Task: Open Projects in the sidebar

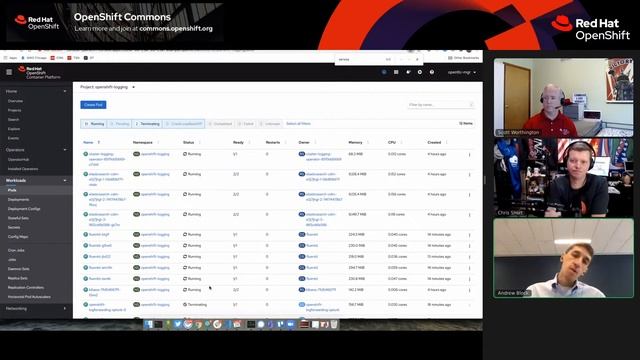Action: [14, 110]
